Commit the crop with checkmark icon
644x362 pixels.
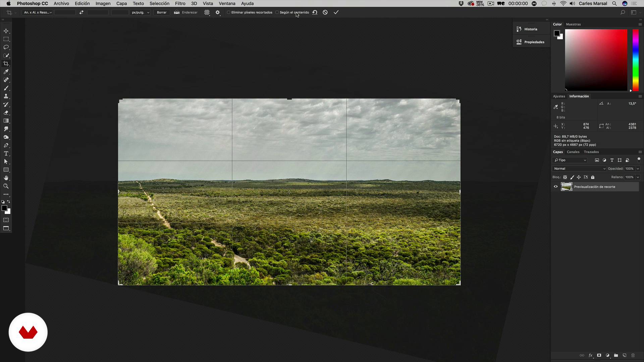click(x=336, y=12)
